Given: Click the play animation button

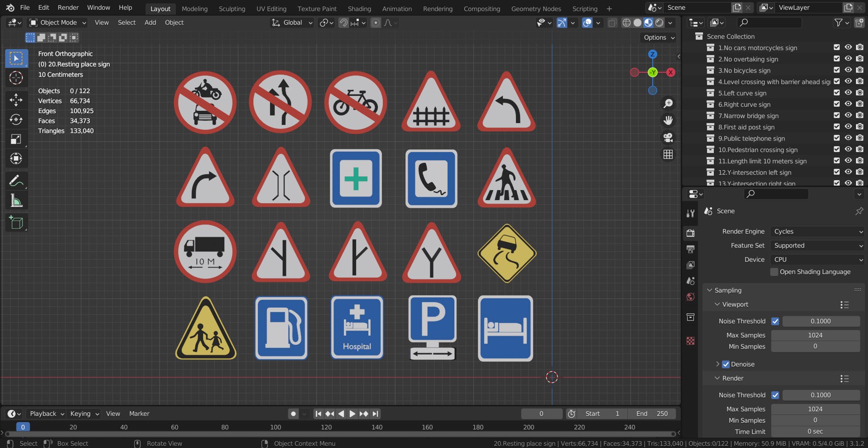Looking at the screenshot, I should click(352, 414).
